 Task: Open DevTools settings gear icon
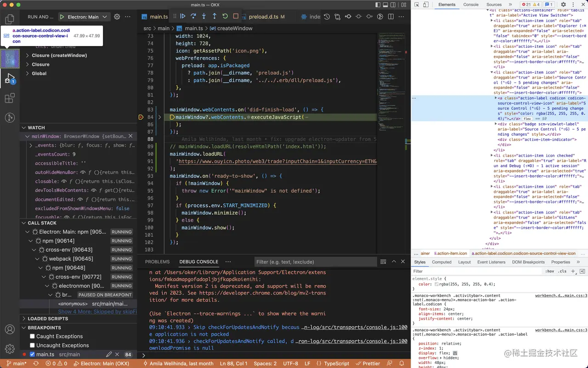pos(563,5)
